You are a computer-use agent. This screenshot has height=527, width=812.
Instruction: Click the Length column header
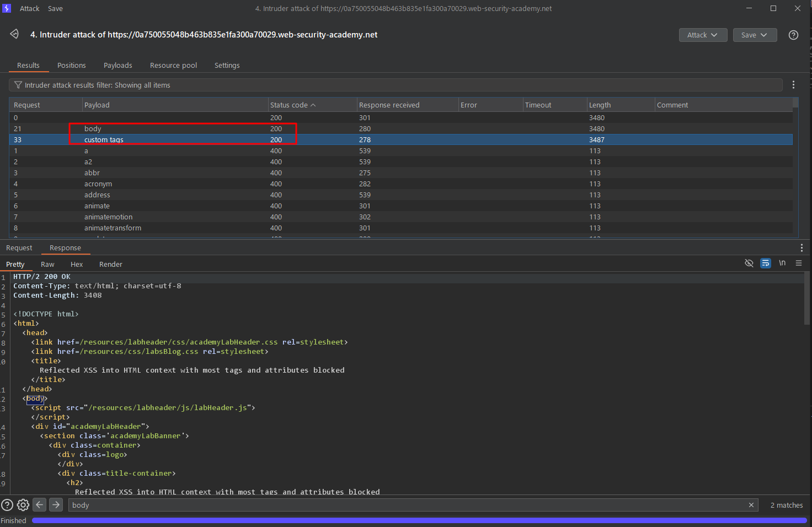coord(621,105)
